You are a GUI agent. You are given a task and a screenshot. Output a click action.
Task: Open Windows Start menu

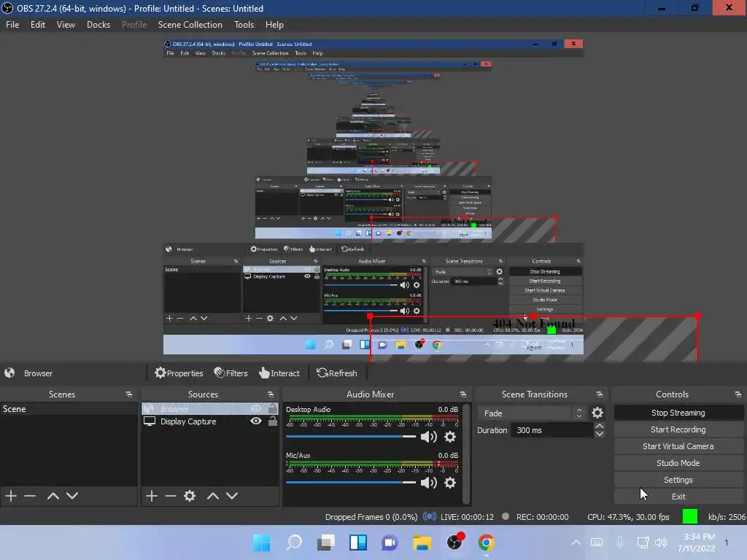click(262, 542)
